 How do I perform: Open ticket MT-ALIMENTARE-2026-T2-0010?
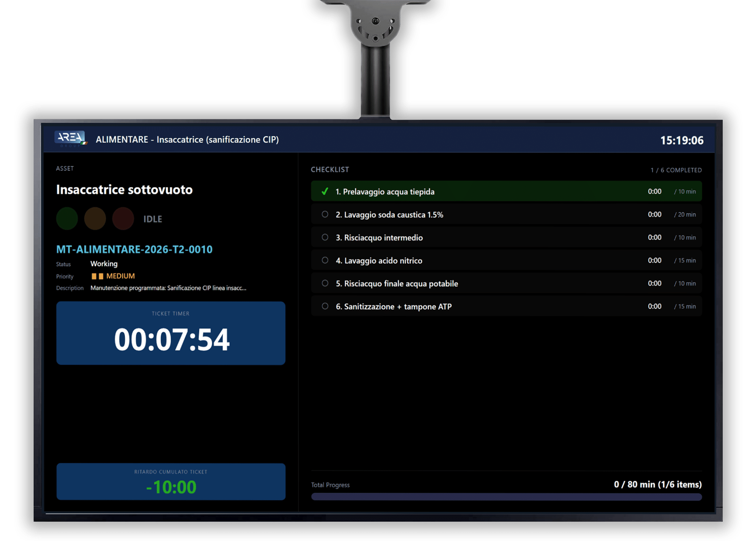pyautogui.click(x=134, y=249)
